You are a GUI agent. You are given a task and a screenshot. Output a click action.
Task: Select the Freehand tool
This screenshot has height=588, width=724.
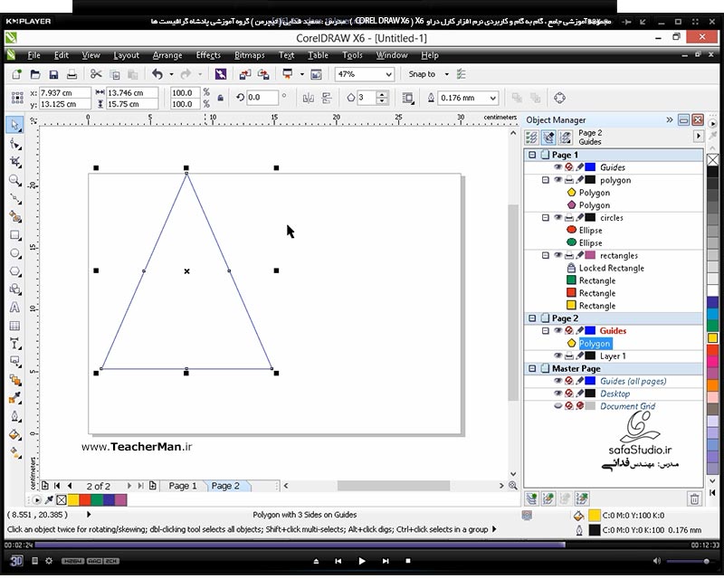tap(15, 199)
